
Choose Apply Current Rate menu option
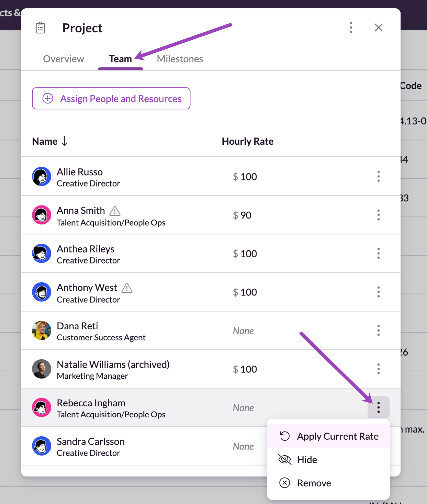click(x=328, y=436)
